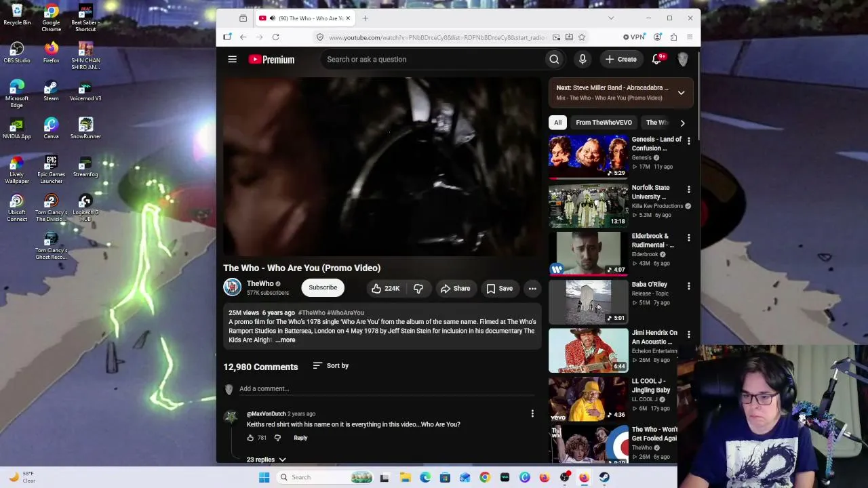Open options menu for MaxVonDutch's comment

532,413
